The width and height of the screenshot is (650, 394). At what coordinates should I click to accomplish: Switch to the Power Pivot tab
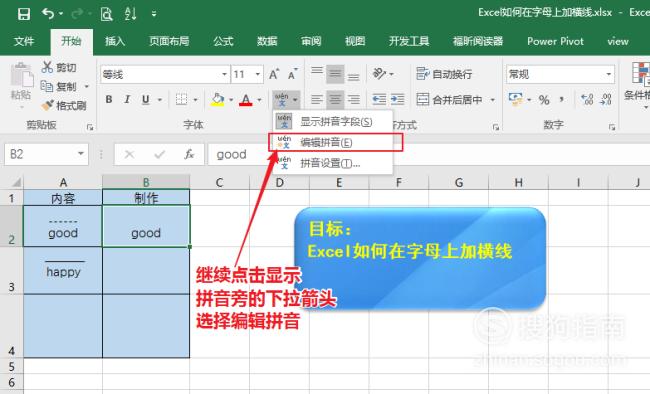tap(555, 41)
